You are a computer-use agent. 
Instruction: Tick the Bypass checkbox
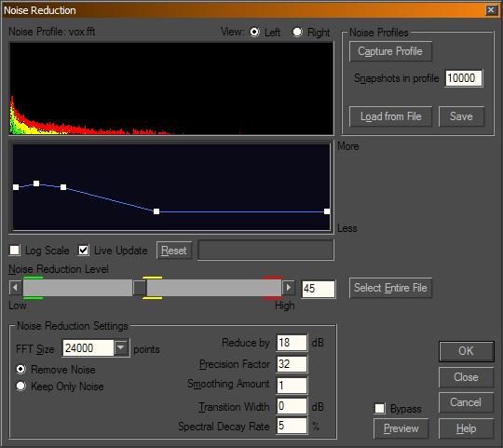click(x=379, y=408)
